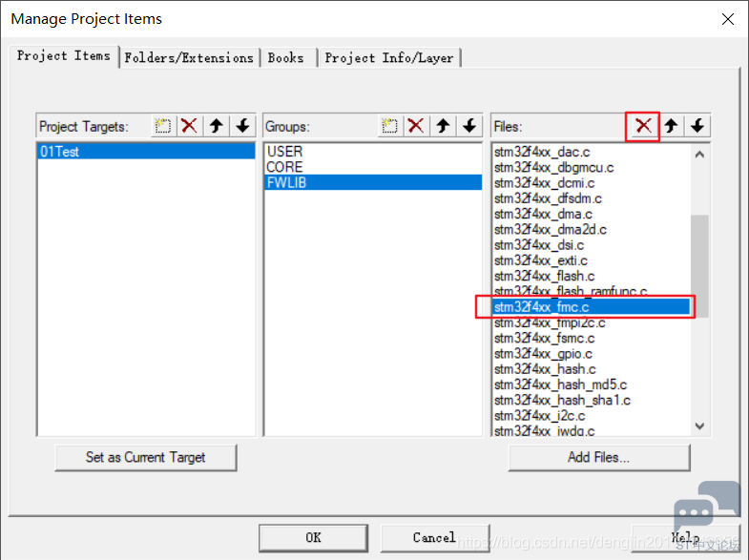The image size is (749, 560).
Task: Create a new group
Action: coord(390,126)
